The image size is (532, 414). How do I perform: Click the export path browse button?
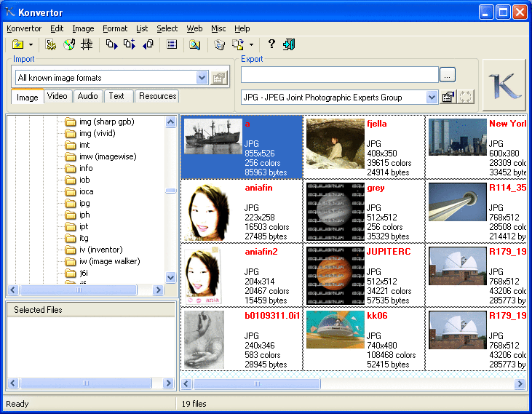tap(448, 74)
